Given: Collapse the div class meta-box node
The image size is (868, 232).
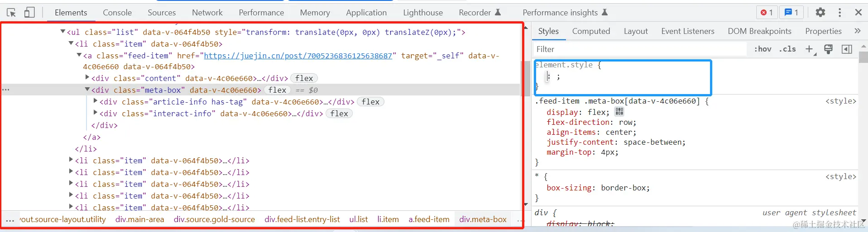Looking at the screenshot, I should coord(87,89).
